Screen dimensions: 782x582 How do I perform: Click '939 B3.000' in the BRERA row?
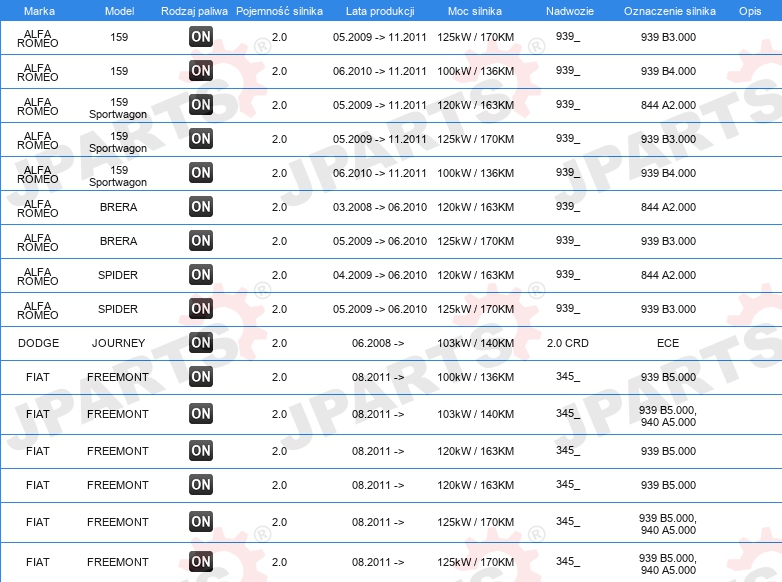pyautogui.click(x=668, y=241)
